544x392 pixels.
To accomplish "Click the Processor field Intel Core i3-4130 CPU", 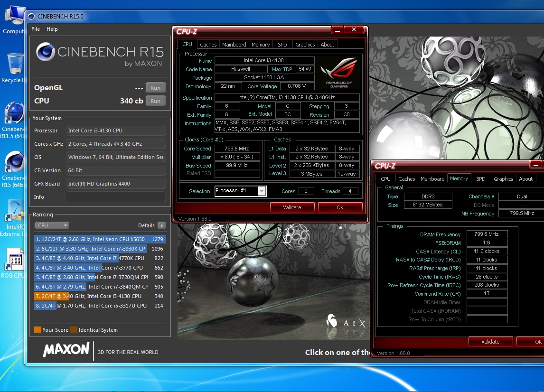I will (x=115, y=131).
